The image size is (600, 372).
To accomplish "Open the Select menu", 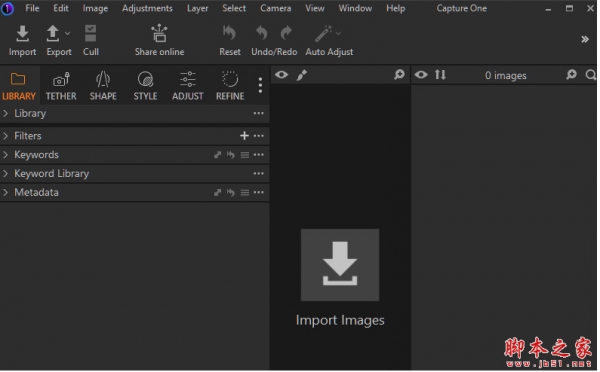I will pyautogui.click(x=234, y=8).
